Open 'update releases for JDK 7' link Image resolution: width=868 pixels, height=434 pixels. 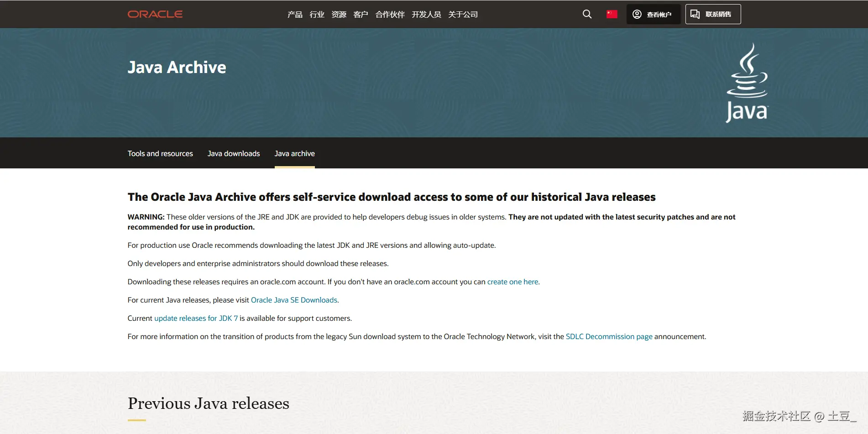click(196, 318)
